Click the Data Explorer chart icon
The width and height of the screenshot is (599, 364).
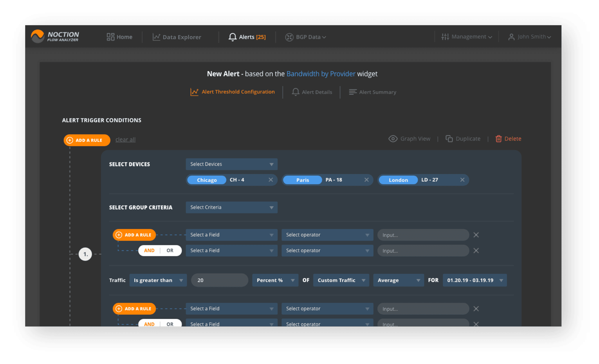tap(156, 37)
